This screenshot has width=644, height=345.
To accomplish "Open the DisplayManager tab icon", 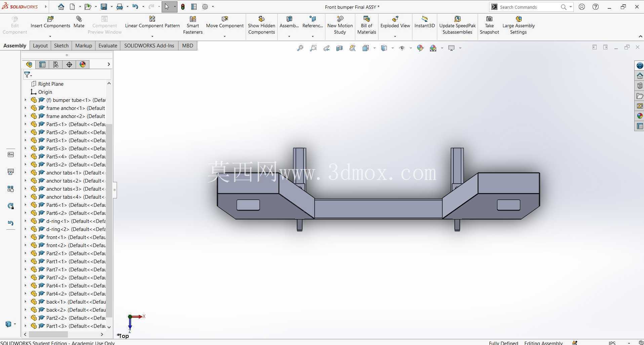I will click(x=83, y=64).
